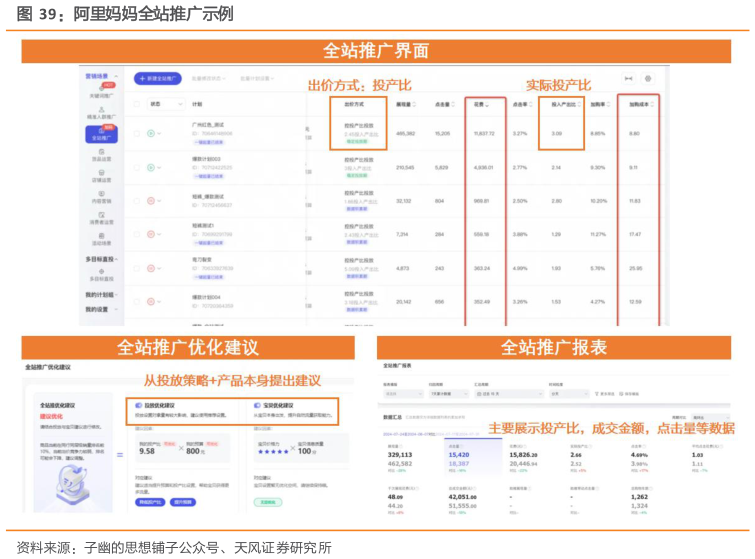Click the green play status icon of 爆款计划003
This screenshot has width=755, height=559.
[151, 168]
